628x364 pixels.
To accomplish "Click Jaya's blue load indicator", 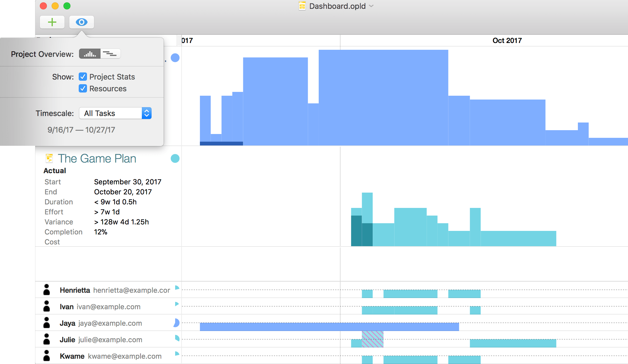I will coord(177,323).
